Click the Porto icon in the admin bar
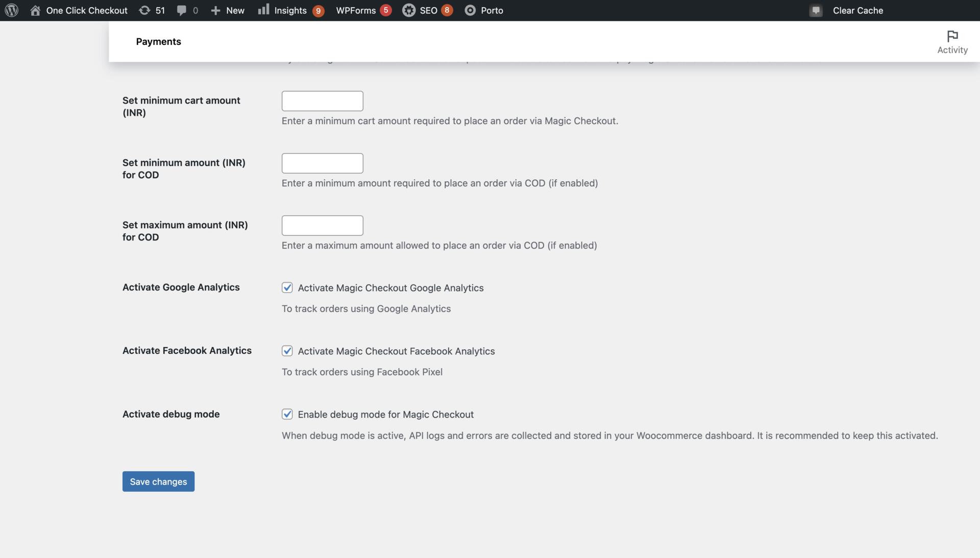980x558 pixels. 470,10
